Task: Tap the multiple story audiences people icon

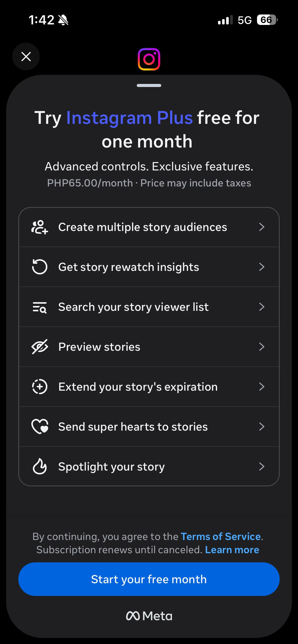Action: click(x=39, y=227)
